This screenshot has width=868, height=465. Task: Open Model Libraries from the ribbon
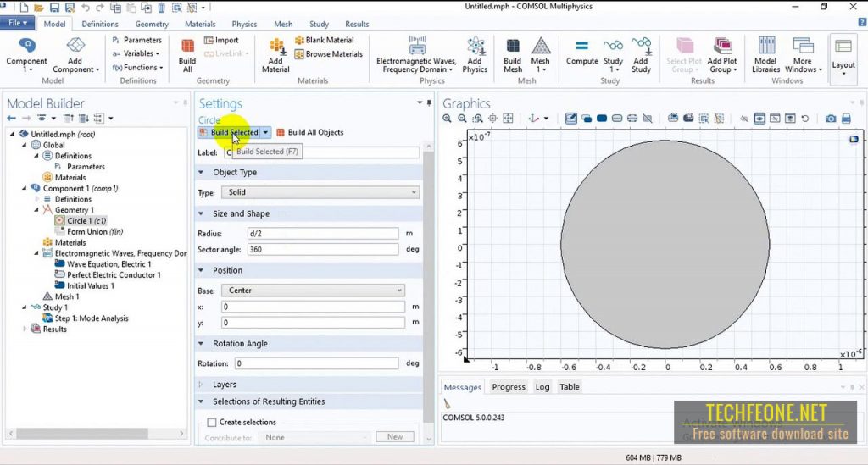(x=765, y=55)
